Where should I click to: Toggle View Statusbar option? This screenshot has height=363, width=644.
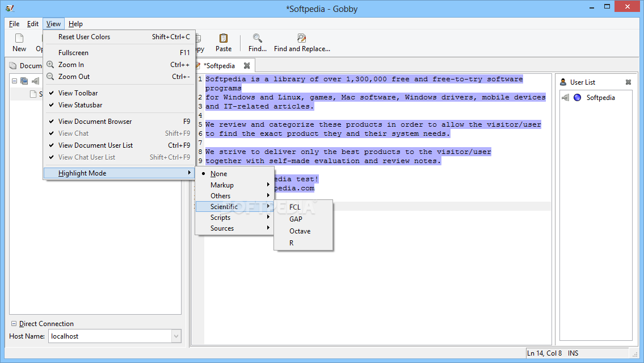pos(119,105)
